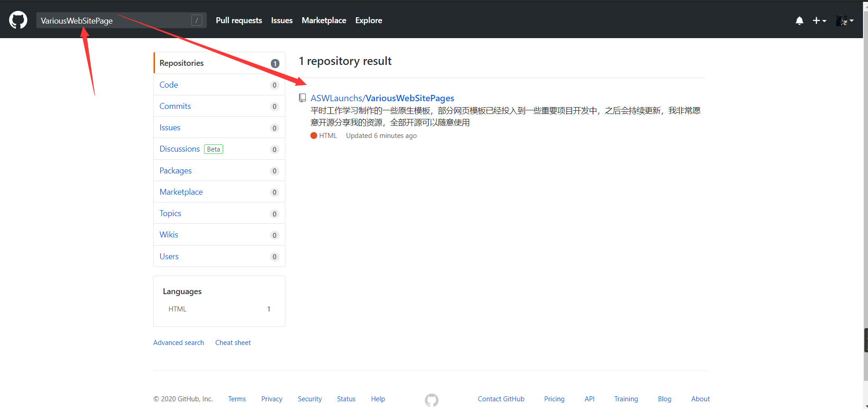This screenshot has width=868, height=409.
Task: Click the repository book icon beside result
Action: click(x=302, y=98)
